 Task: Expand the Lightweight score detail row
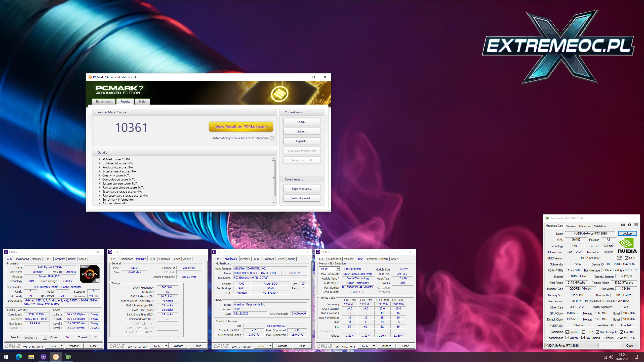[x=100, y=163]
